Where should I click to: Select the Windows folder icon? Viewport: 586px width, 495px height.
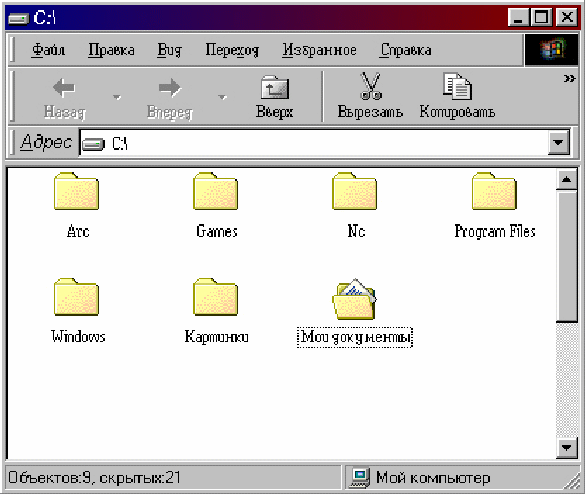[77, 297]
